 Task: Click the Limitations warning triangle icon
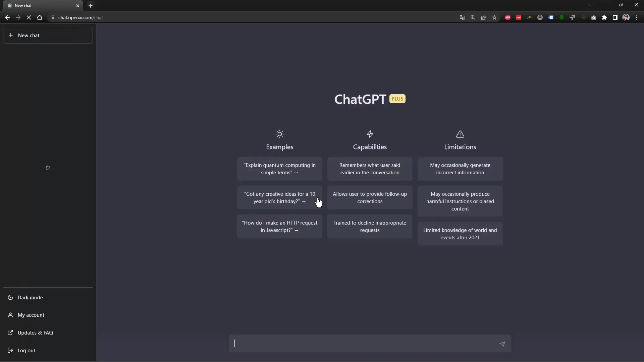[460, 134]
